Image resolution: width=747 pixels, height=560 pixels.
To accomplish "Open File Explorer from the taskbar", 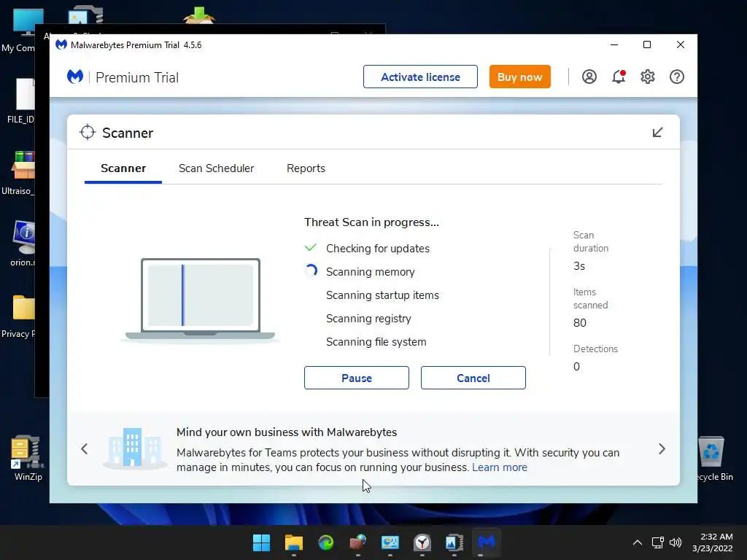I will click(294, 542).
